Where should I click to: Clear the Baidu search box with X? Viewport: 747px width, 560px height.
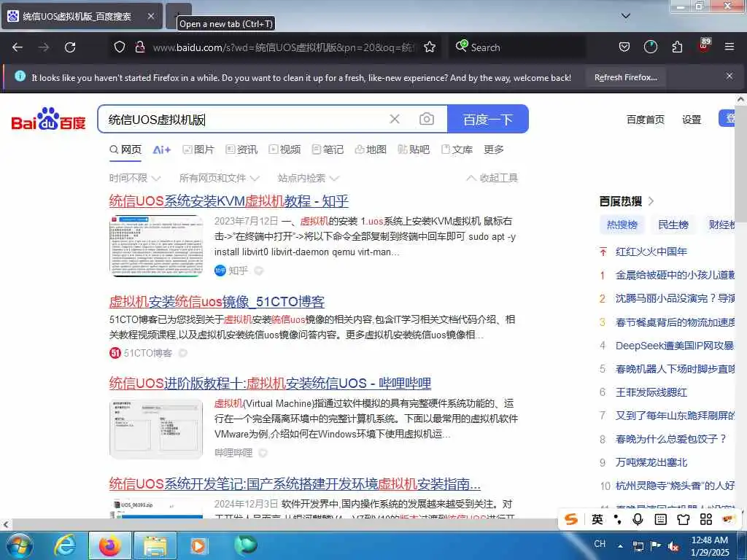(395, 119)
